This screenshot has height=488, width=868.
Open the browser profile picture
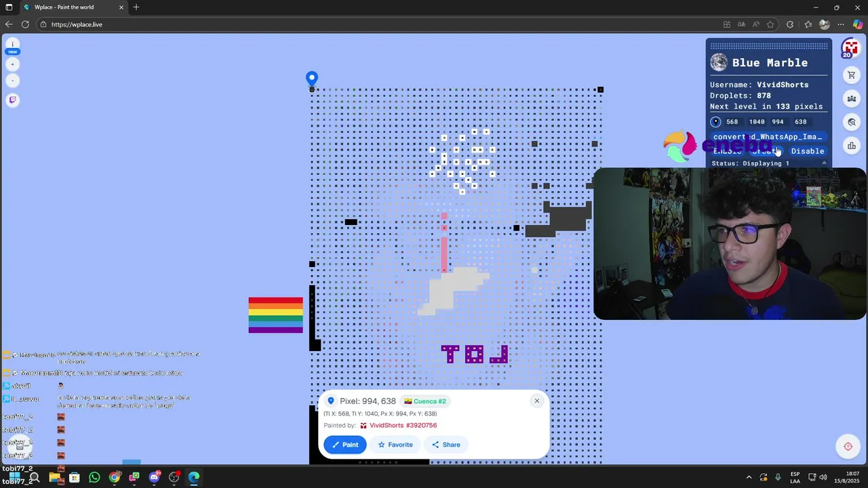[825, 24]
